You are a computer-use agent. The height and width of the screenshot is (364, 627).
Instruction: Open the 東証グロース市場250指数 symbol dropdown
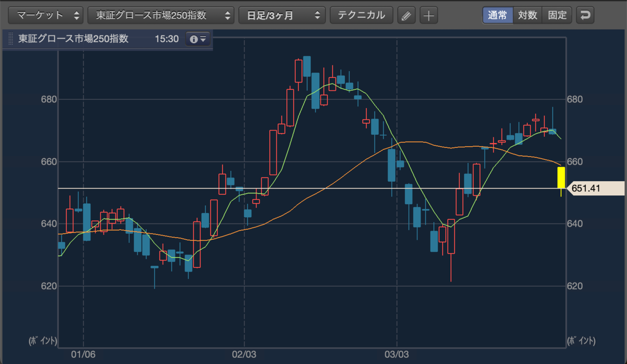point(161,15)
